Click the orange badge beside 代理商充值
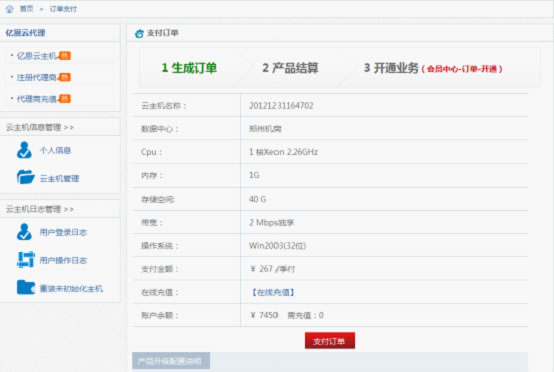Image resolution: width=554 pixels, height=372 pixels. click(x=65, y=99)
